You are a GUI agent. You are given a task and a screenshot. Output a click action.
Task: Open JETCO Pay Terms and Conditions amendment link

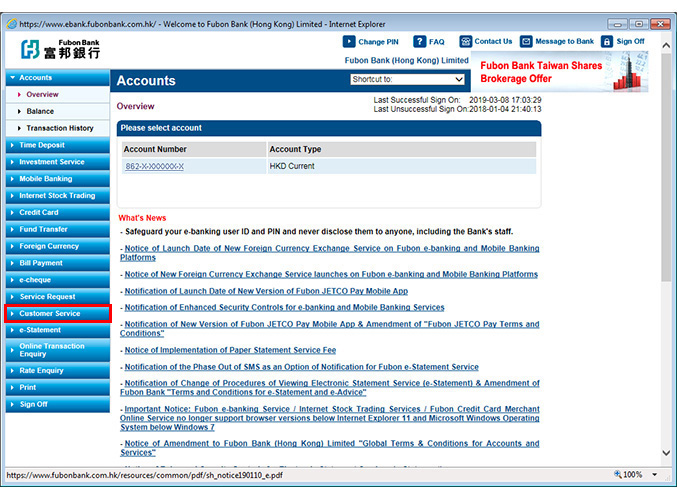[x=330, y=329]
